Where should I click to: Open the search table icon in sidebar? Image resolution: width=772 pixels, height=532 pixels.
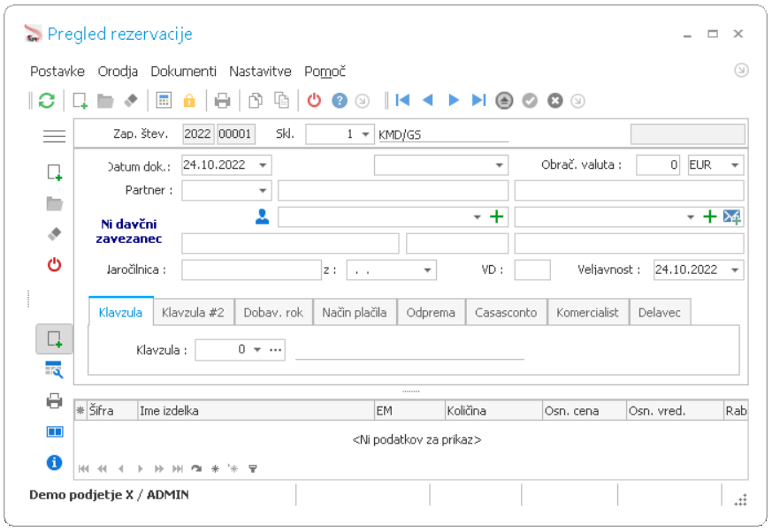coord(54,369)
